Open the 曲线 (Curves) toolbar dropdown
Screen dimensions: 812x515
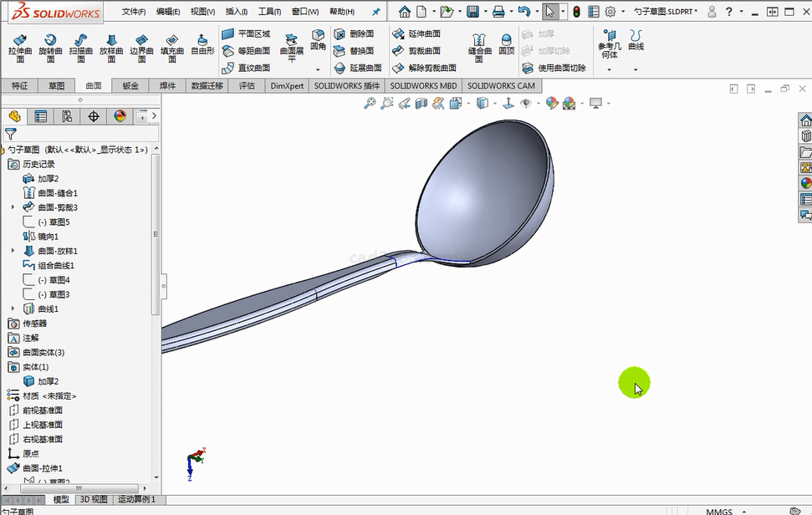coord(636,69)
